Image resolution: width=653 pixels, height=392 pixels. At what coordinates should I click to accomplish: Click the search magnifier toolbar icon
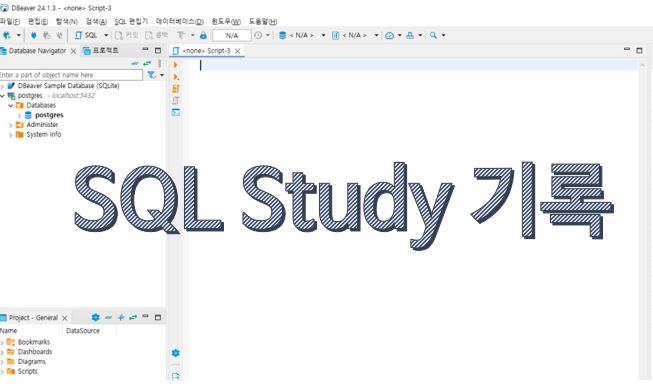tap(434, 35)
